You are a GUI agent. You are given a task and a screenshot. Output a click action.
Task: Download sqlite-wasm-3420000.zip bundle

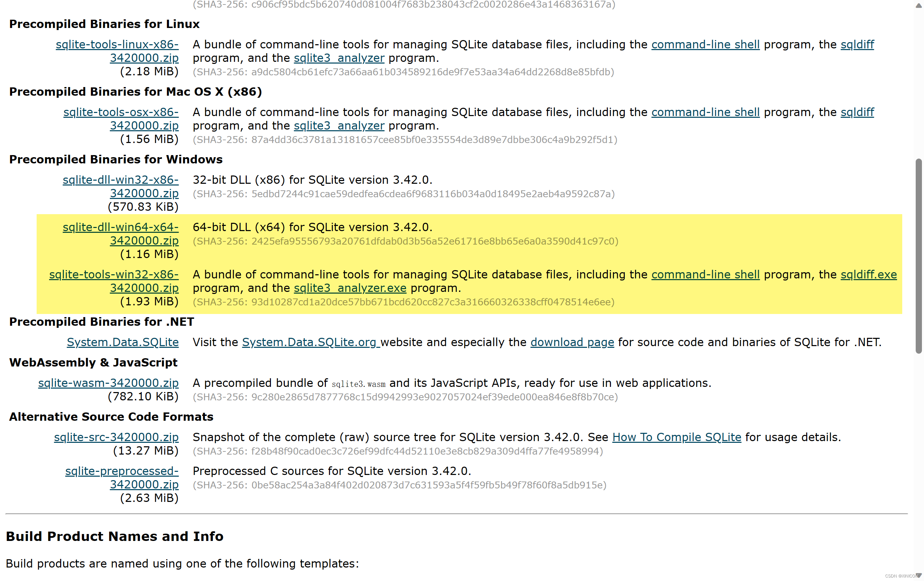coord(108,383)
